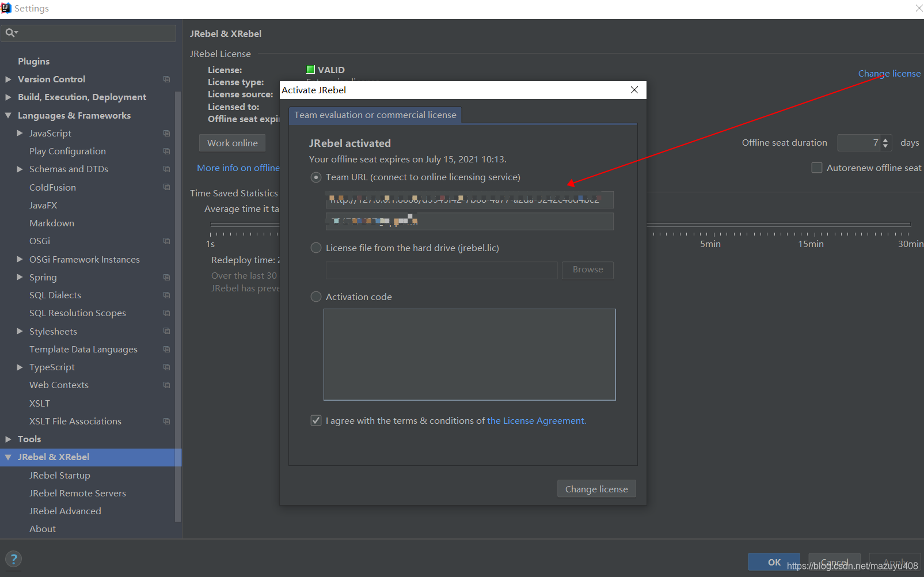Screen dimensions: 924x577
Task: Select Team evaluation or commercial license tab
Action: (375, 115)
